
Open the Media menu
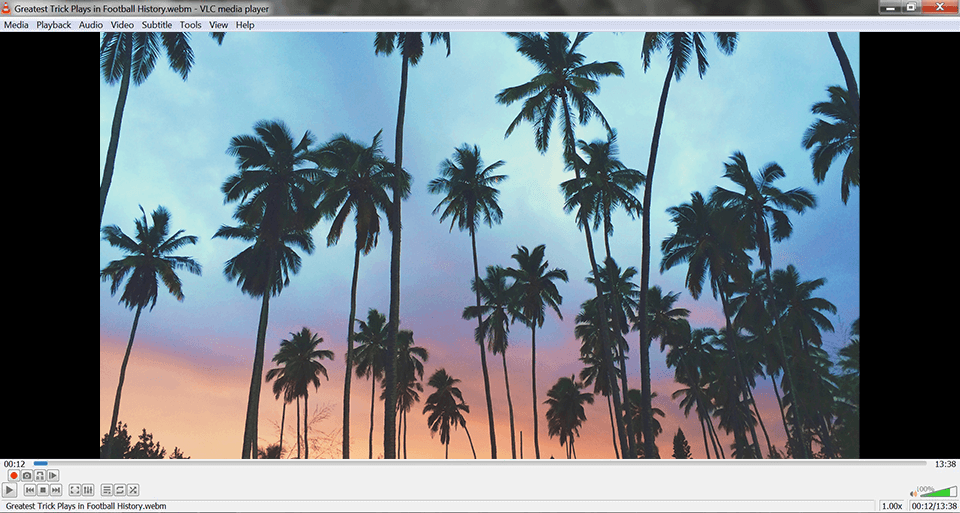[16, 25]
